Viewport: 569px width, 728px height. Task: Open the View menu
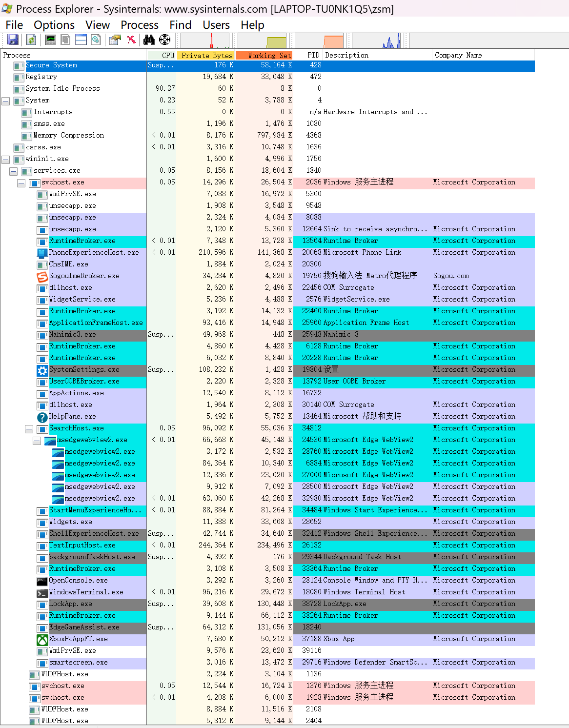tap(98, 25)
